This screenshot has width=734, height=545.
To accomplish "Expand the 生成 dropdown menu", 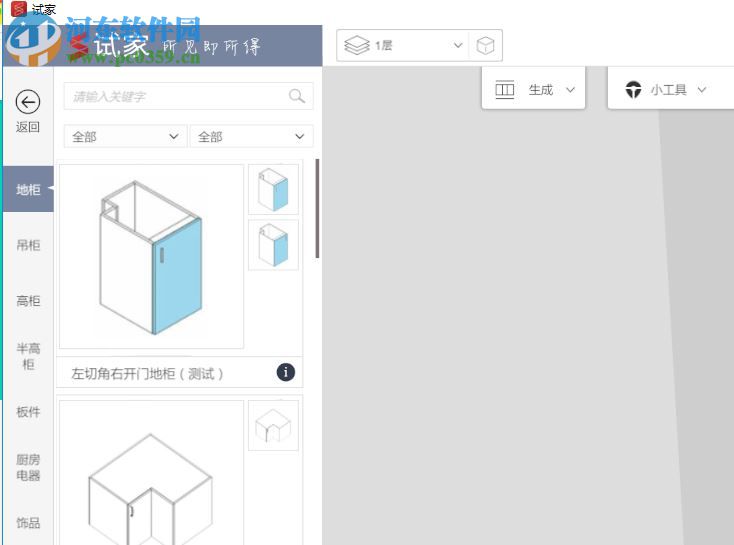I will pyautogui.click(x=570, y=89).
